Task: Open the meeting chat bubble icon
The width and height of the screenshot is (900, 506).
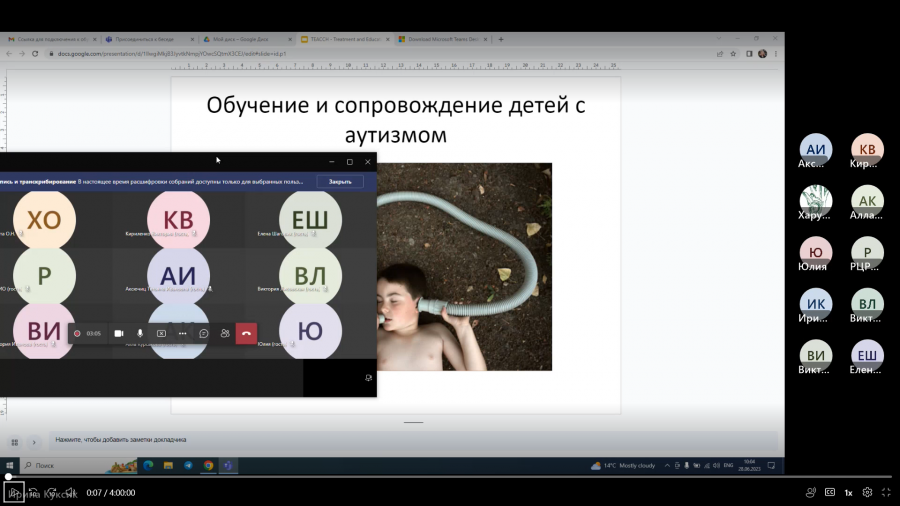Action: pos(204,333)
